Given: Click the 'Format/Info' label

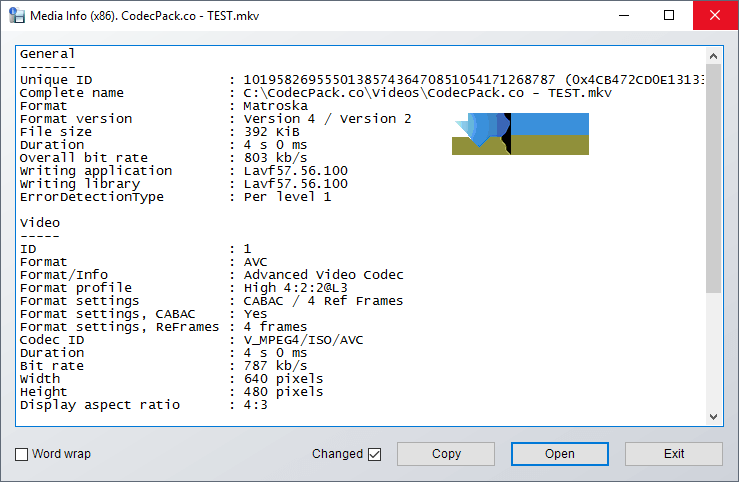Looking at the screenshot, I should point(64,275).
